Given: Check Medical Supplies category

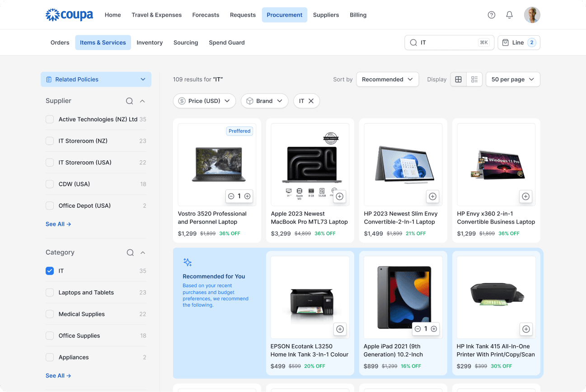Looking at the screenshot, I should coord(50,314).
